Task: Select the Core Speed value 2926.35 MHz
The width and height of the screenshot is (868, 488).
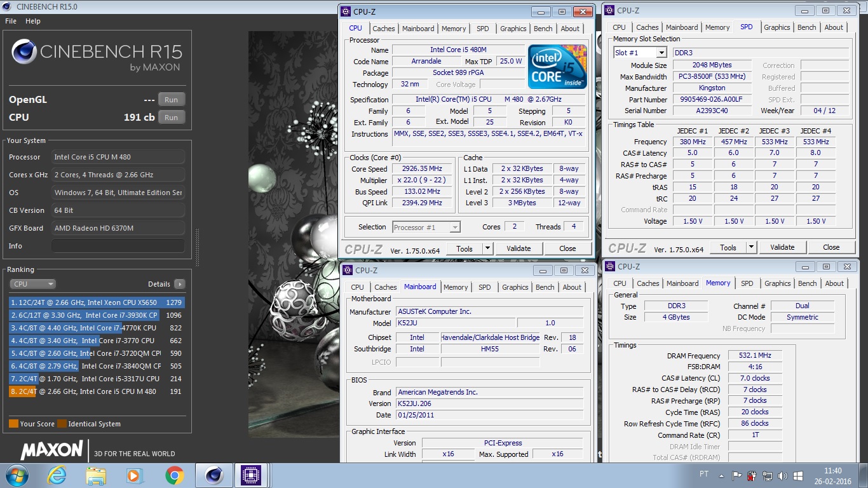Action: point(422,168)
